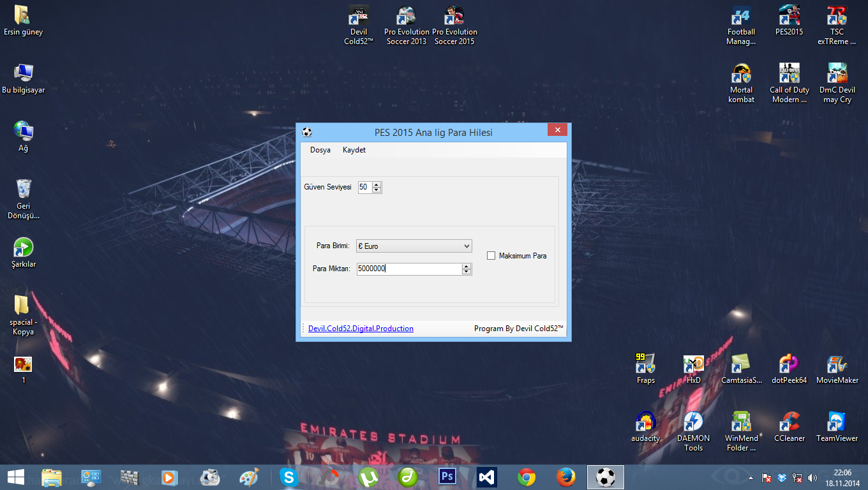Select the TeamViewer desktop shortcut
The height and width of the screenshot is (490, 868).
[x=837, y=427]
